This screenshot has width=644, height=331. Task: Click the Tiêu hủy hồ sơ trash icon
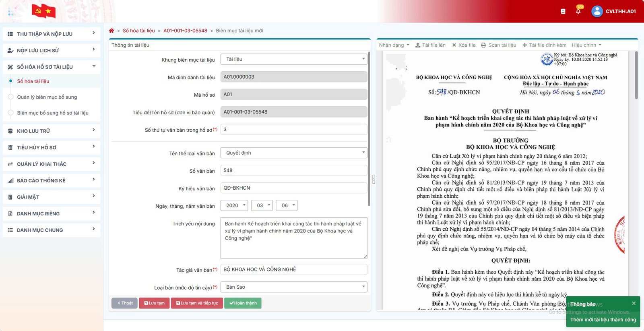tap(10, 148)
